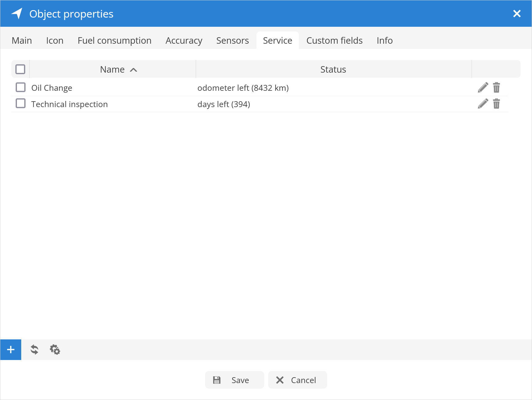Open the Accuracy tab
Viewport: 532px width, 400px height.
tap(184, 41)
